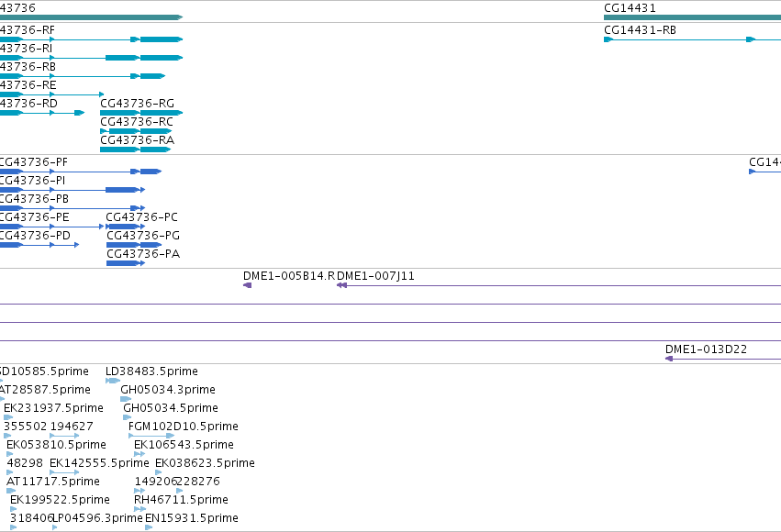Click the light-blue line under FGM102D10.5prime
This screenshot has height=532, width=781.
(x=151, y=436)
